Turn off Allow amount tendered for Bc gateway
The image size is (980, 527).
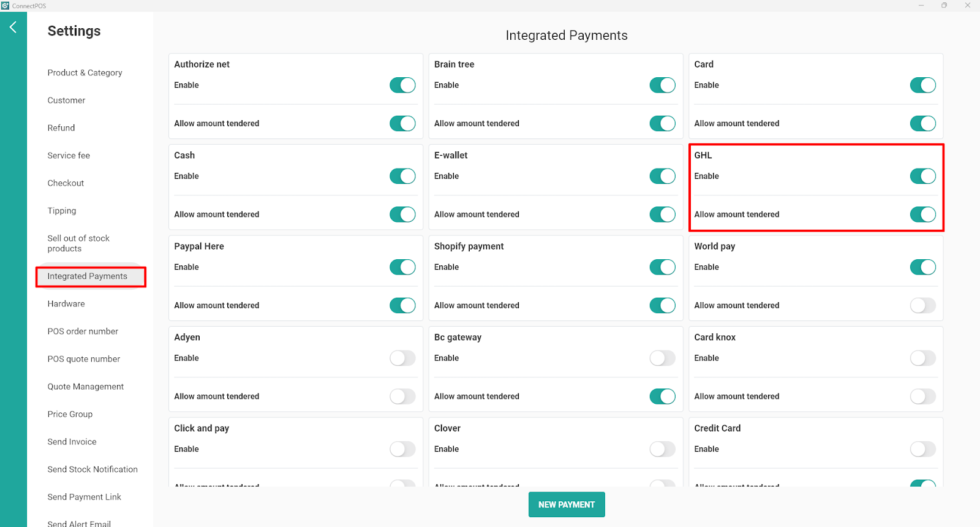[x=663, y=396]
